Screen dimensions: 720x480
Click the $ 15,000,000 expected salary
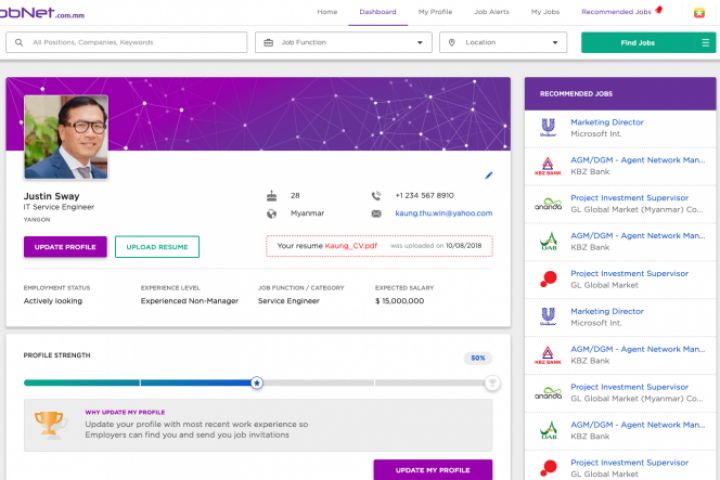(399, 301)
